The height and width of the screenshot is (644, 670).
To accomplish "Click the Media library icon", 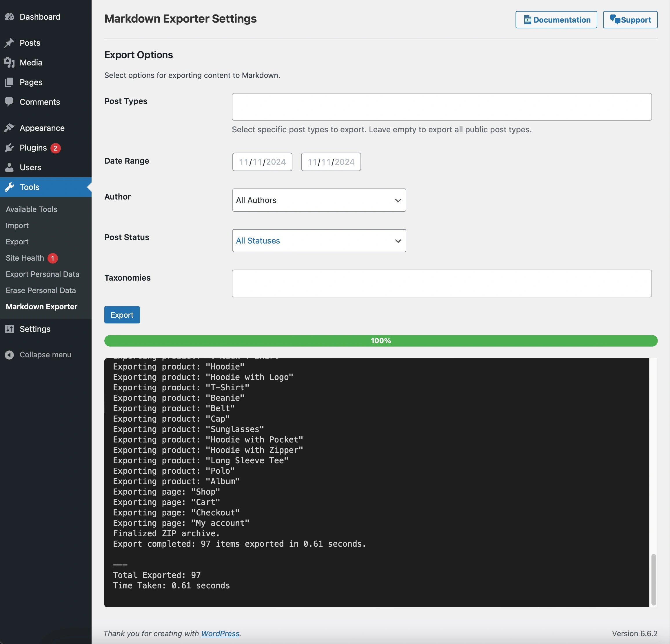I will coord(9,63).
